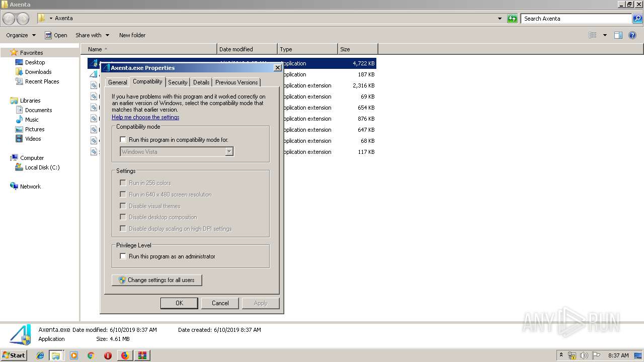Click the Search Axenta input field
This screenshot has width=644, height=362.
click(576, 19)
